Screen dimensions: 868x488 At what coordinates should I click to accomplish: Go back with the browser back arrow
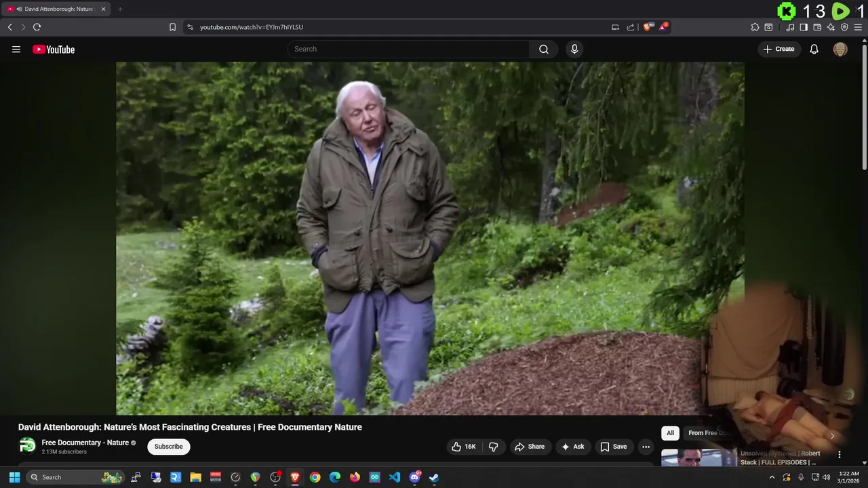click(x=10, y=27)
